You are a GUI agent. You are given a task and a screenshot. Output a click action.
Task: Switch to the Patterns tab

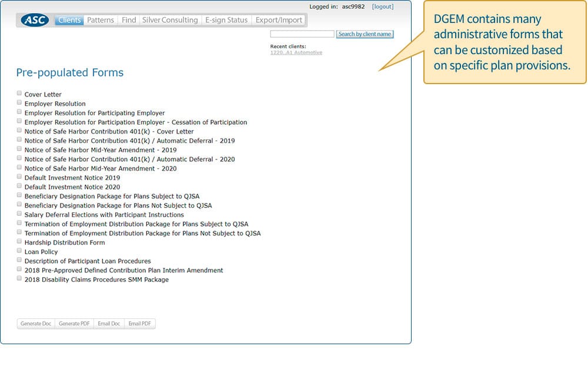(101, 20)
